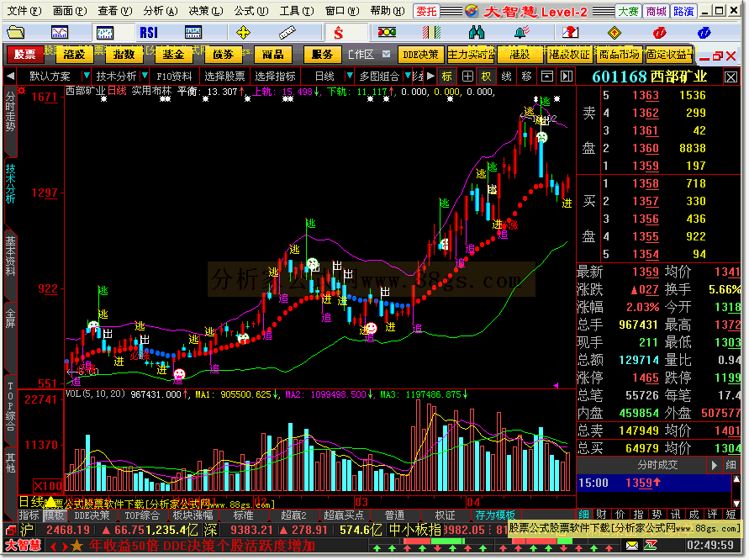
Task: Expand the 默认方案 scheme dropdown arrow
Action: (x=86, y=76)
